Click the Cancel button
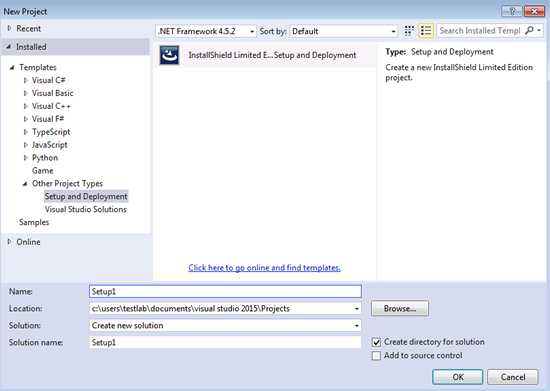 513,377
